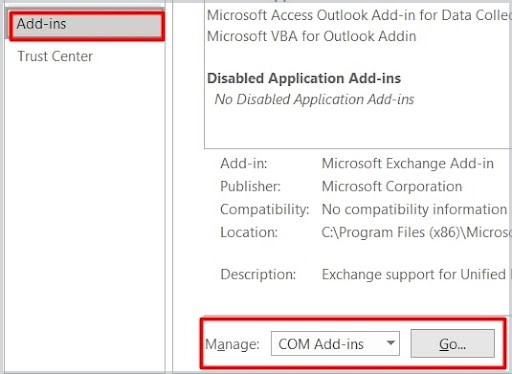512x374 pixels.
Task: Click the Location: field label
Action: (x=249, y=232)
